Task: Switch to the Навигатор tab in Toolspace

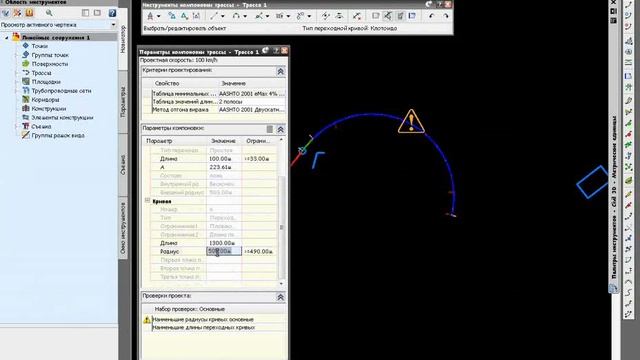Action: pos(123,39)
